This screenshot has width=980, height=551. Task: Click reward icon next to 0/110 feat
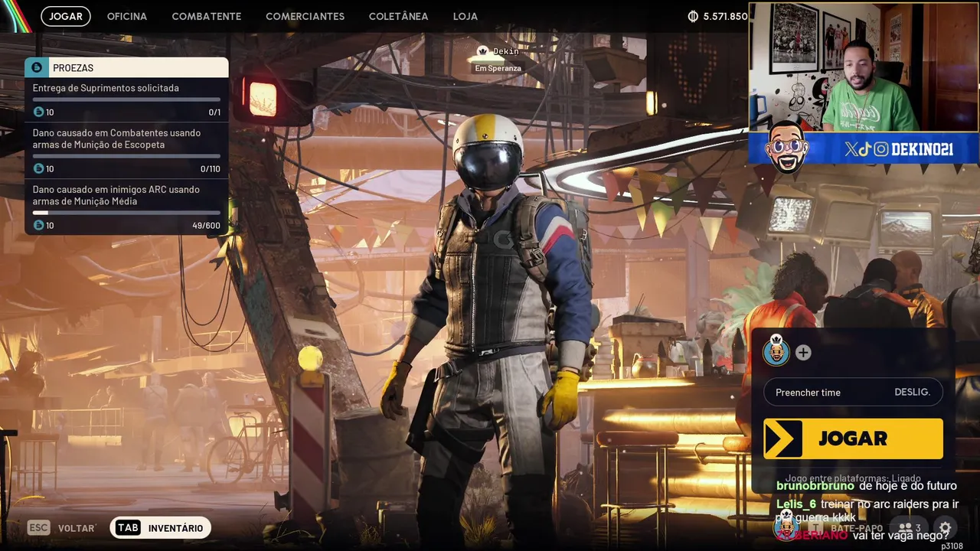pyautogui.click(x=38, y=168)
